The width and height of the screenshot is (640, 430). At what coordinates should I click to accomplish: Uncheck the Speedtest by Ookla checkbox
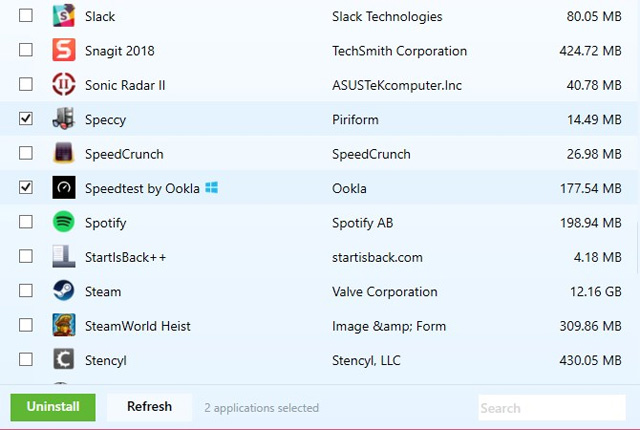pos(26,188)
